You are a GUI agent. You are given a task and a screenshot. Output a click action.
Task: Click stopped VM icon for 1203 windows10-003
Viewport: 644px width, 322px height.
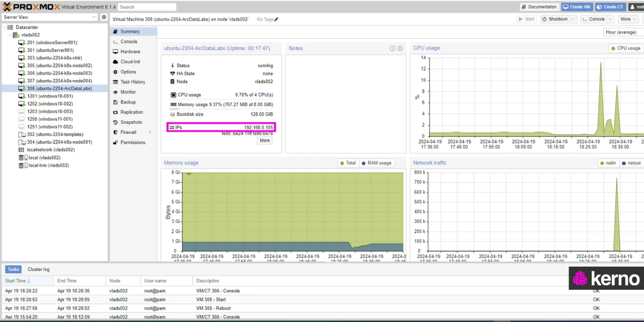coord(22,111)
